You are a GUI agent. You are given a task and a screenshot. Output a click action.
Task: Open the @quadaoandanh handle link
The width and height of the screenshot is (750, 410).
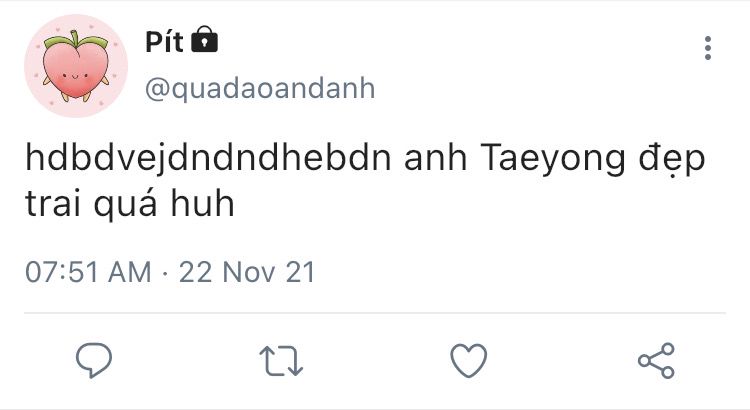pos(260,88)
